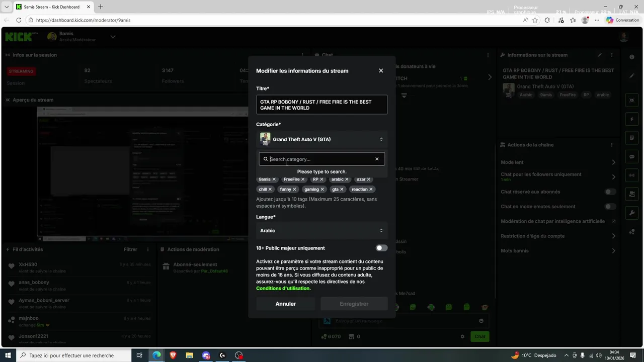Open browser extensions menu
The height and width of the screenshot is (362, 644).
pos(547,20)
